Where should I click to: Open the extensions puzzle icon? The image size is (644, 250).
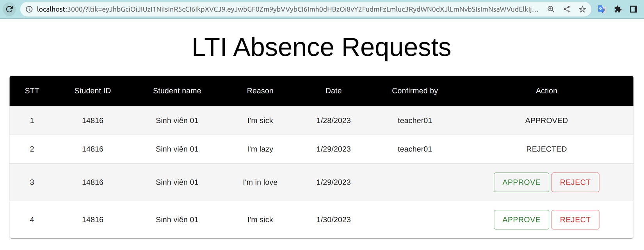coord(618,9)
